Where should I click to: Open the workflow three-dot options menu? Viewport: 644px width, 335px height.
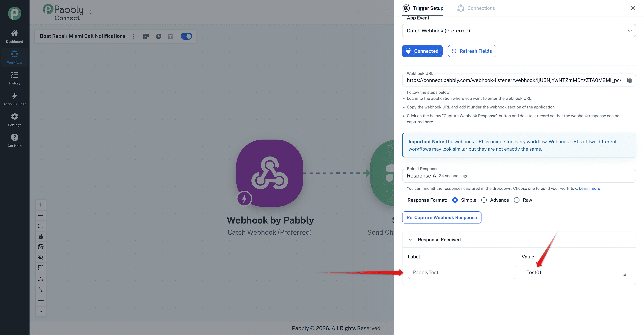click(x=133, y=36)
